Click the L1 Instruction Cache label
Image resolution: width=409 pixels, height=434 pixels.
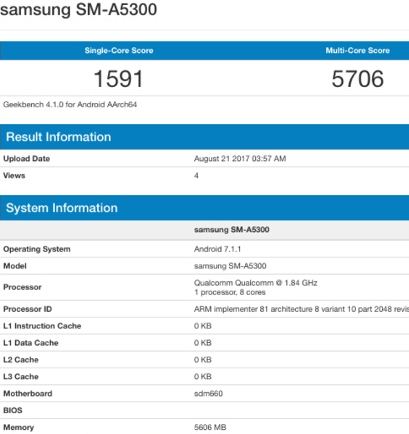click(x=42, y=326)
